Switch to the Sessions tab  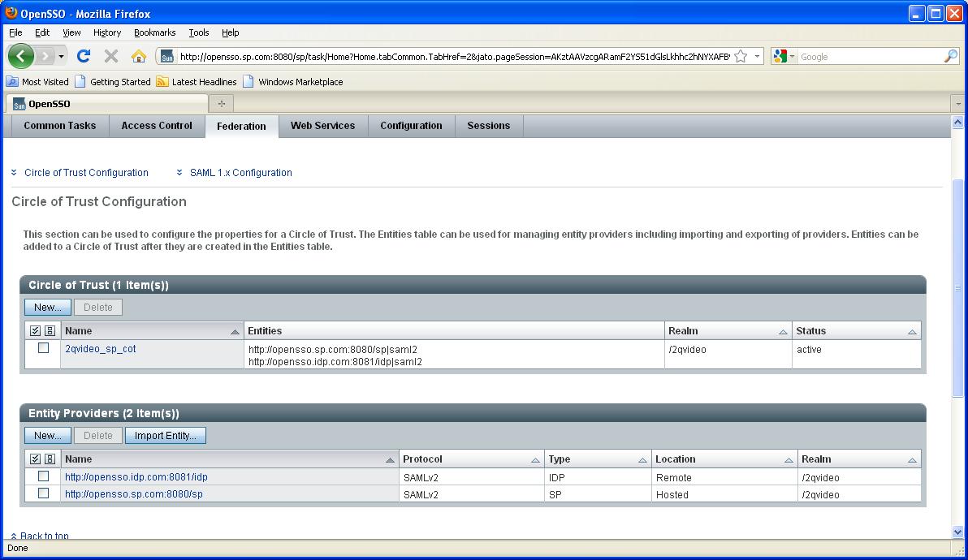(x=488, y=126)
